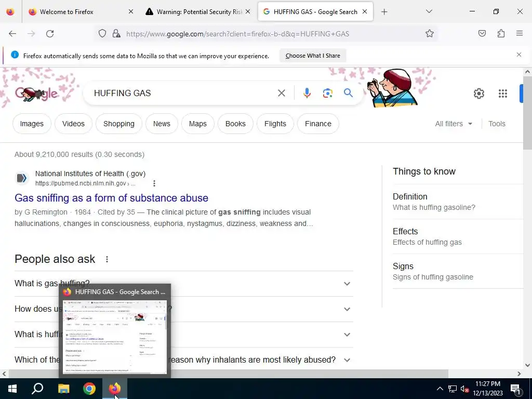This screenshot has height=399, width=532.
Task: Open the network status tray icon
Action: point(453,389)
